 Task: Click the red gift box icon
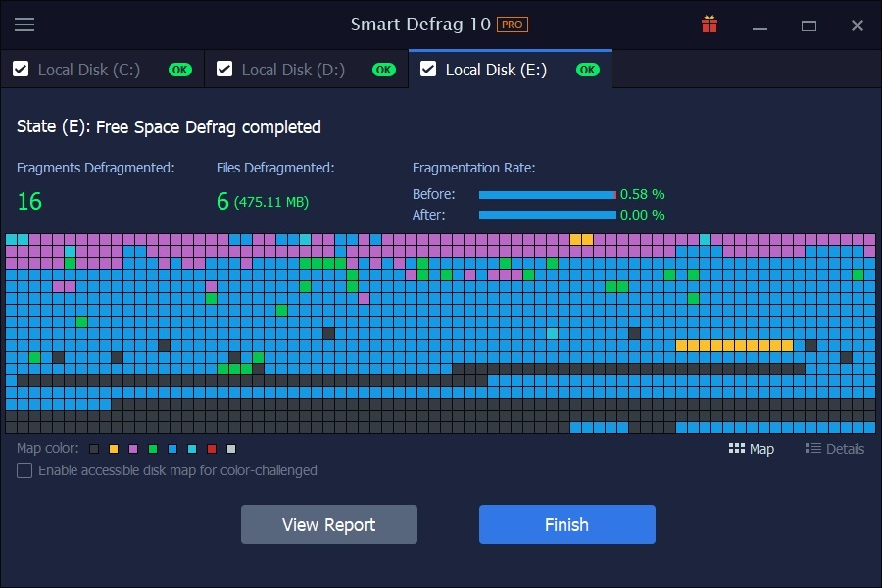(710, 25)
